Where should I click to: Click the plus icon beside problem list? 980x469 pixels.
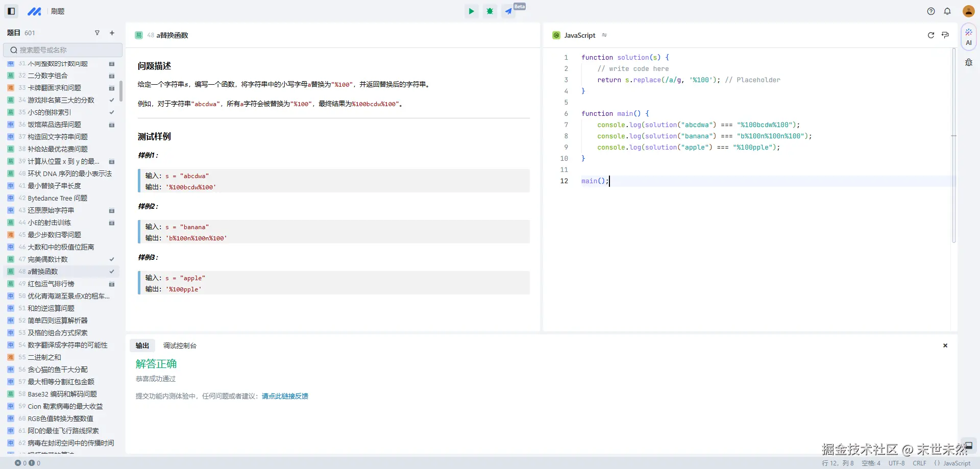point(112,33)
